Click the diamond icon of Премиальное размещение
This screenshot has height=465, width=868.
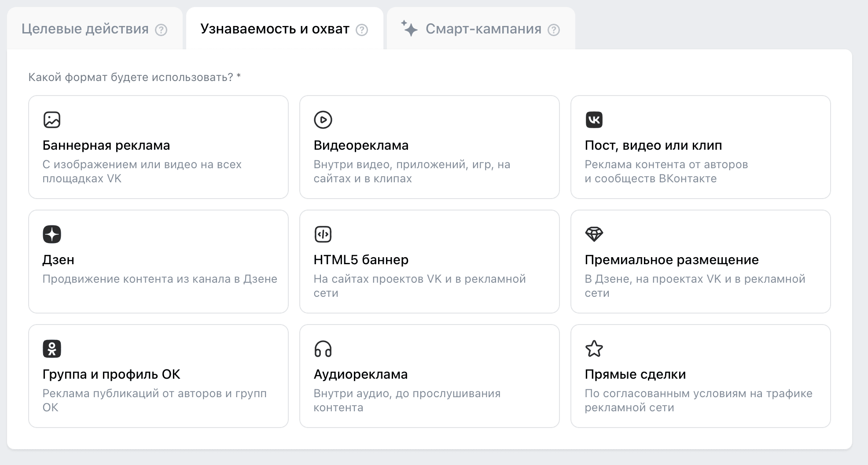tap(594, 234)
